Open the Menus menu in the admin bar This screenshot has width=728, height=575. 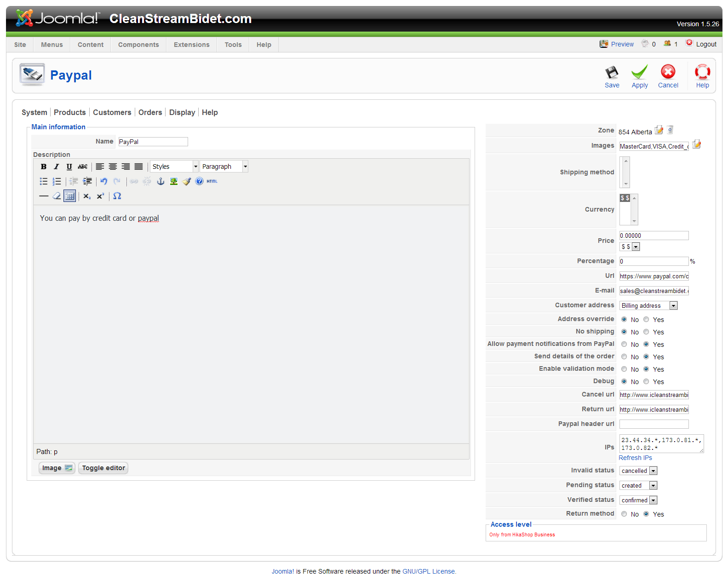52,45
